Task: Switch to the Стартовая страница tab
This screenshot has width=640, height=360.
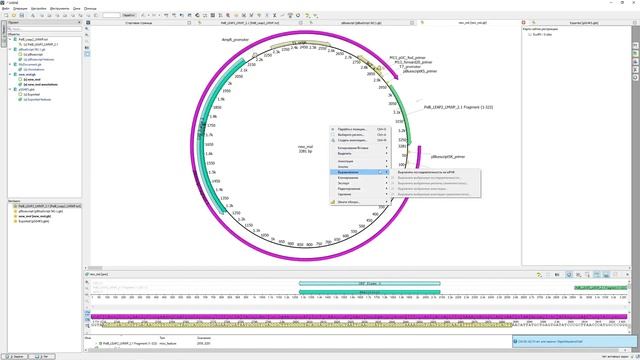Action: (138, 23)
